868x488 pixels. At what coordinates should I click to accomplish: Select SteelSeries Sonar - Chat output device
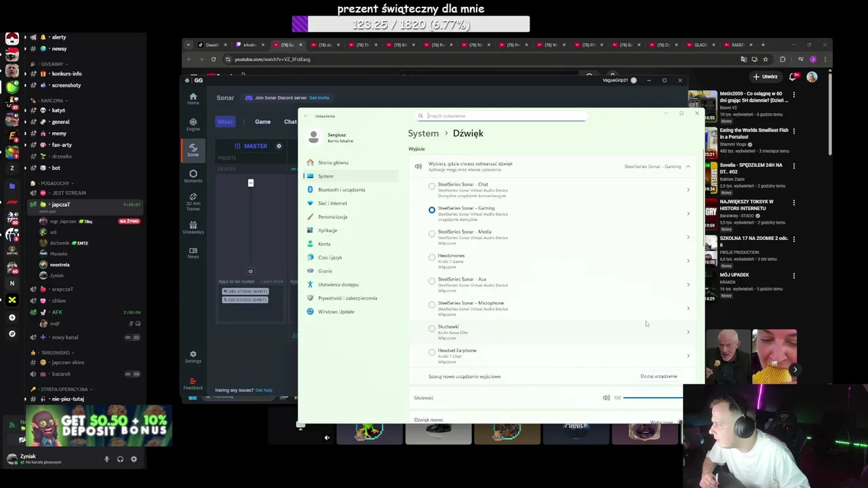point(432,186)
